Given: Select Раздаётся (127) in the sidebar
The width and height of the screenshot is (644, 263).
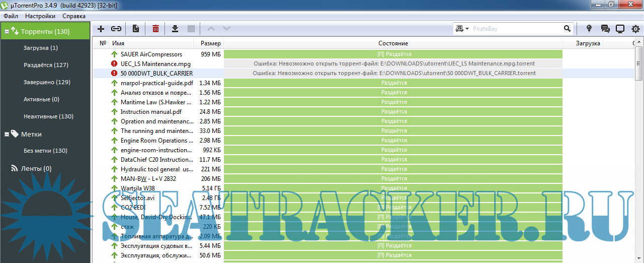Looking at the screenshot, I should pos(46,65).
